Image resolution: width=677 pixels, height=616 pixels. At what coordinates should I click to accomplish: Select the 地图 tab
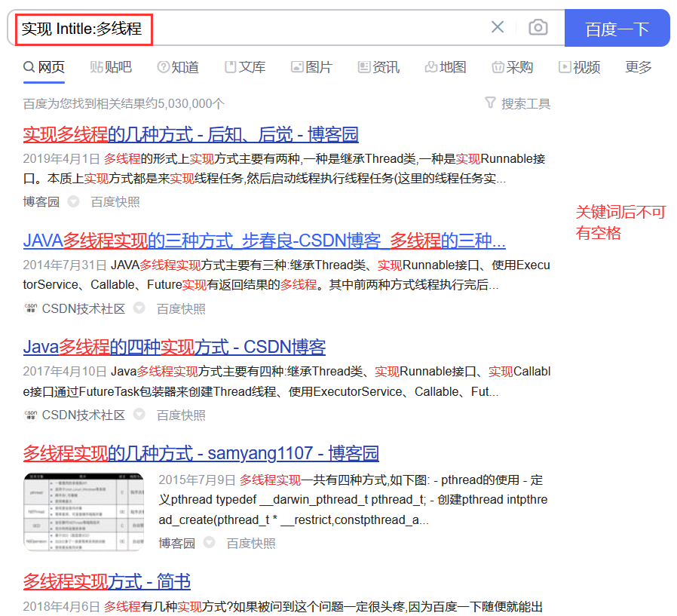point(446,67)
